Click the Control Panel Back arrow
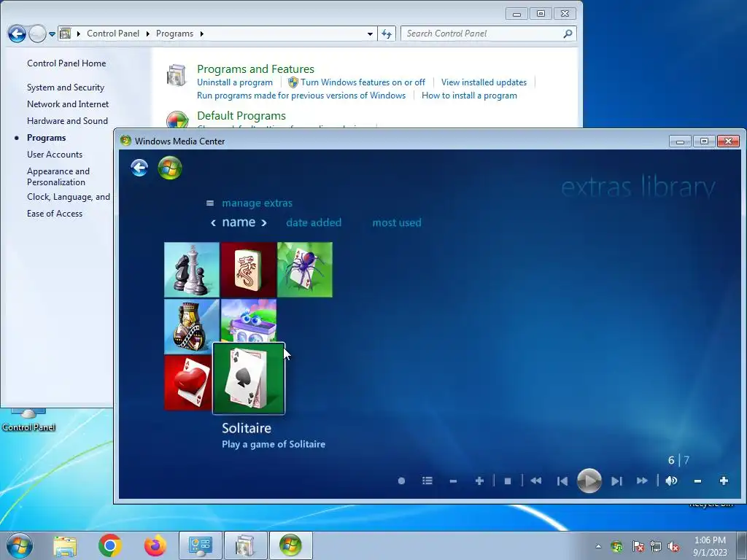Image resolution: width=747 pixels, height=560 pixels. pyautogui.click(x=17, y=34)
